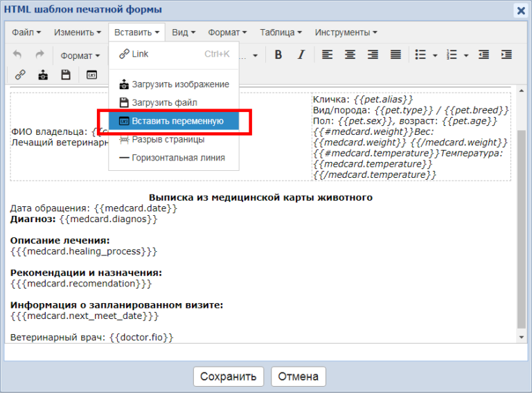
Task: Click the Bold formatting icon
Action: [278, 55]
